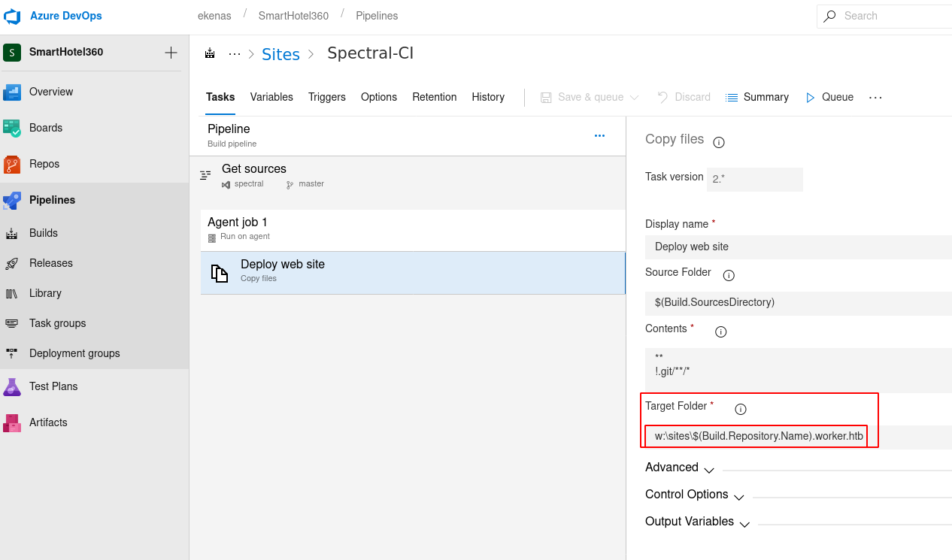
Task: Open the Test Plans flask icon
Action: coord(12,386)
